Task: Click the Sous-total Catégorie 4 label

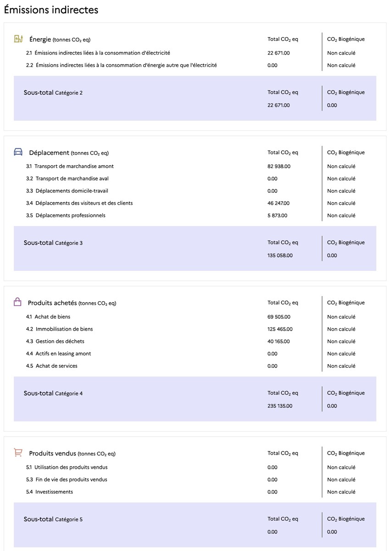Action: click(53, 394)
